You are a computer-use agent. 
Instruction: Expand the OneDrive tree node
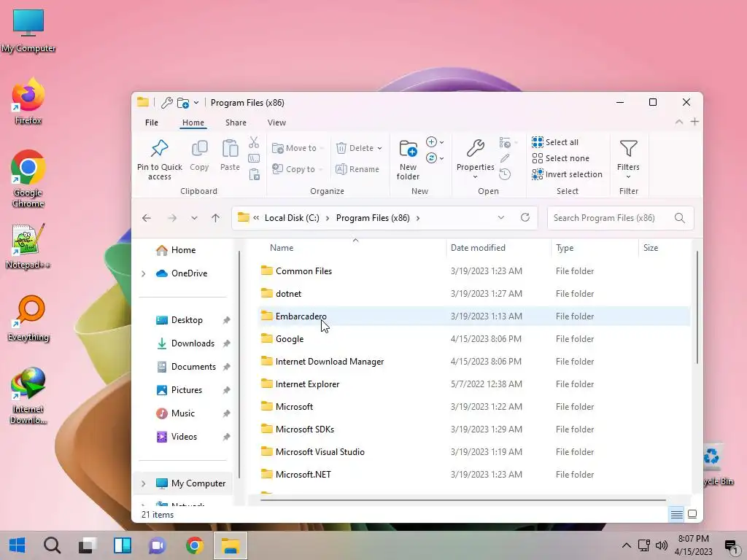pyautogui.click(x=144, y=273)
